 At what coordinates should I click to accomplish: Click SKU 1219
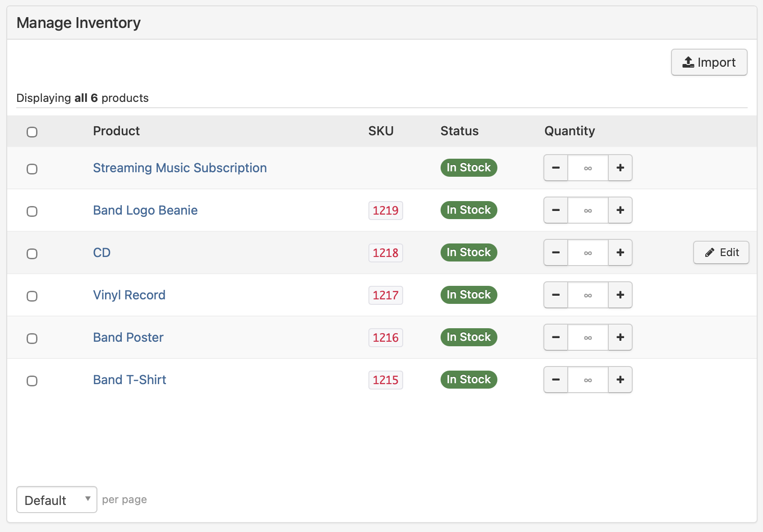coord(386,211)
